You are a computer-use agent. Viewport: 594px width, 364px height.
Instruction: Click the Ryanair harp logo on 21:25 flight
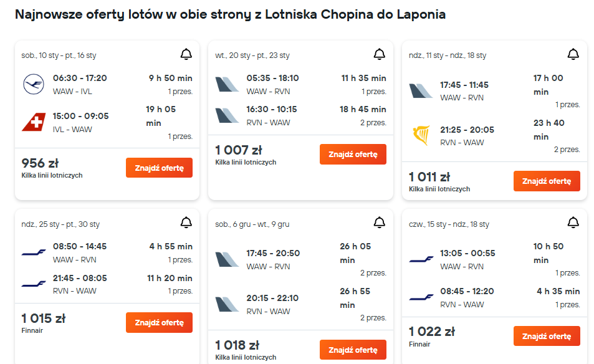click(x=421, y=136)
